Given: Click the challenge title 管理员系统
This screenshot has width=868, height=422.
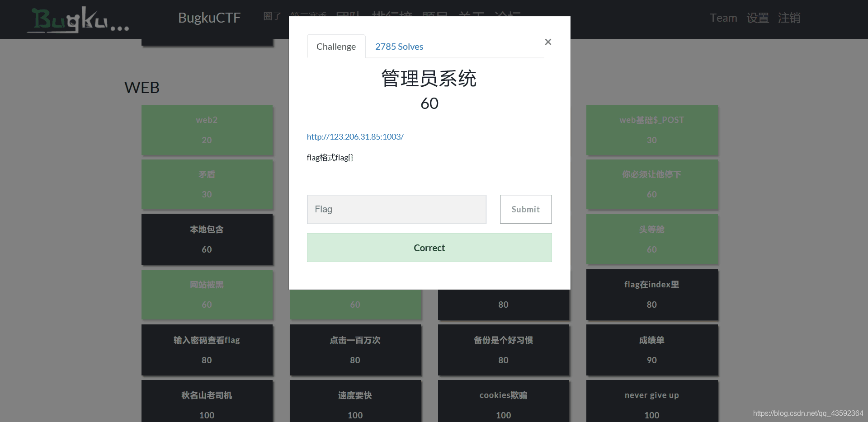Looking at the screenshot, I should point(429,79).
